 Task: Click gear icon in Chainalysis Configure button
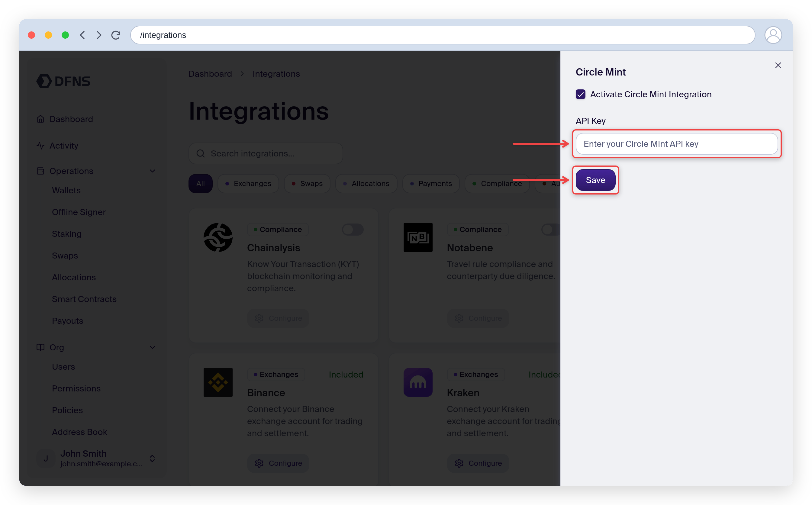click(x=259, y=318)
